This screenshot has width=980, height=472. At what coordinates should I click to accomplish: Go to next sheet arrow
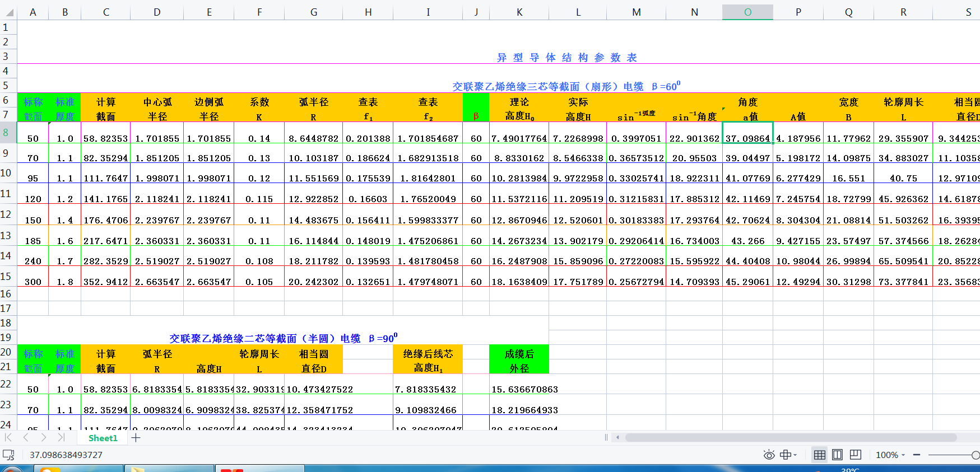[44, 438]
